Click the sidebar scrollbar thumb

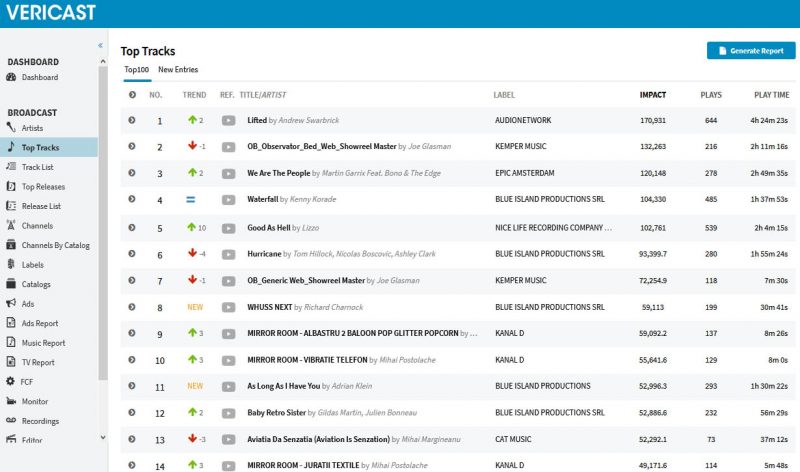(x=103, y=223)
